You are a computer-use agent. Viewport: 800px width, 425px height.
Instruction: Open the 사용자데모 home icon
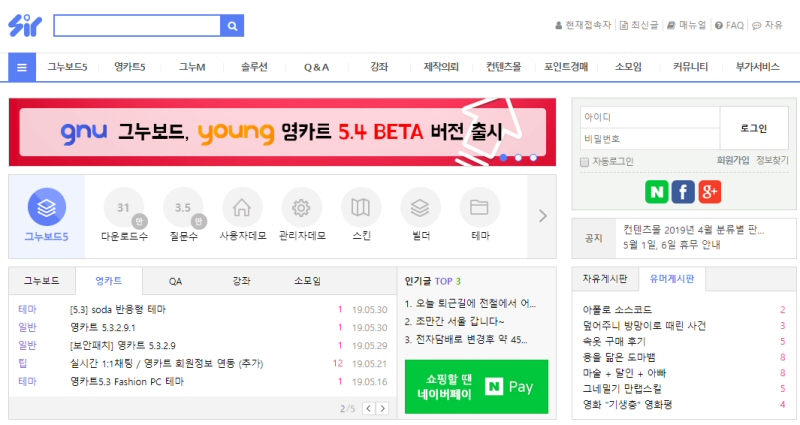[x=242, y=207]
